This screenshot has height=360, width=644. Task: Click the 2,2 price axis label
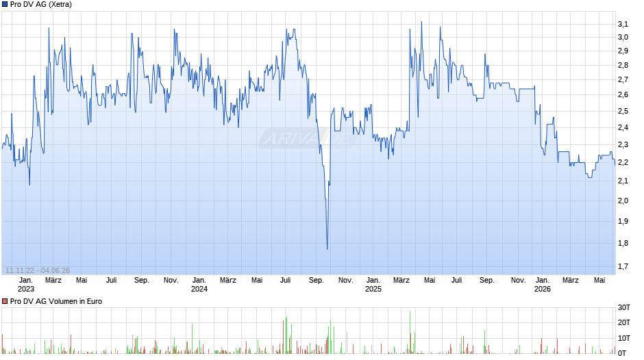[x=623, y=163]
